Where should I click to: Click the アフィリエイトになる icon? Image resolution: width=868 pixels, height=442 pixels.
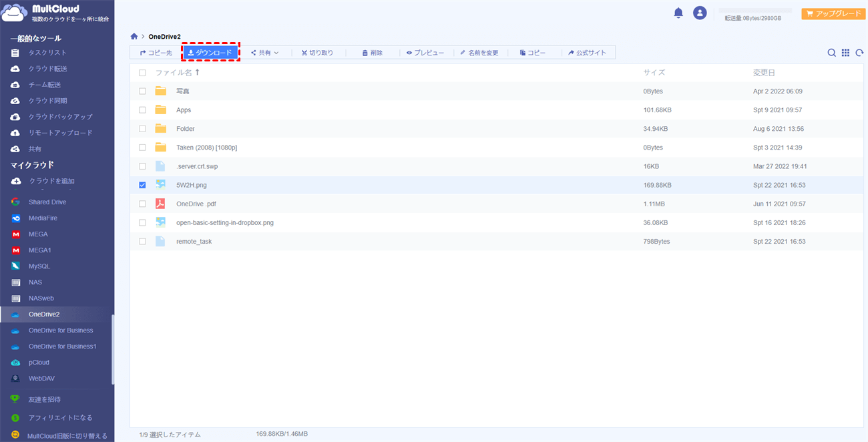[15, 417]
